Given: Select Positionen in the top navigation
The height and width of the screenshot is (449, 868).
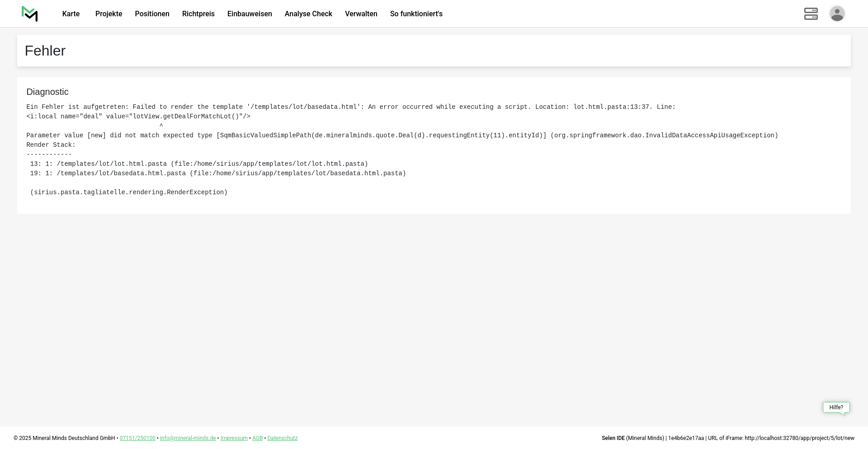Looking at the screenshot, I should click(152, 14).
